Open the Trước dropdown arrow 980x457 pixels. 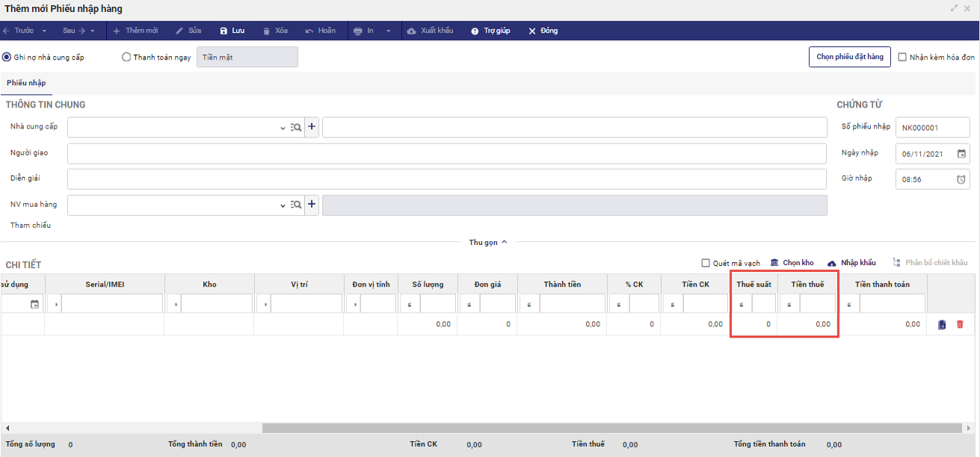coord(45,31)
